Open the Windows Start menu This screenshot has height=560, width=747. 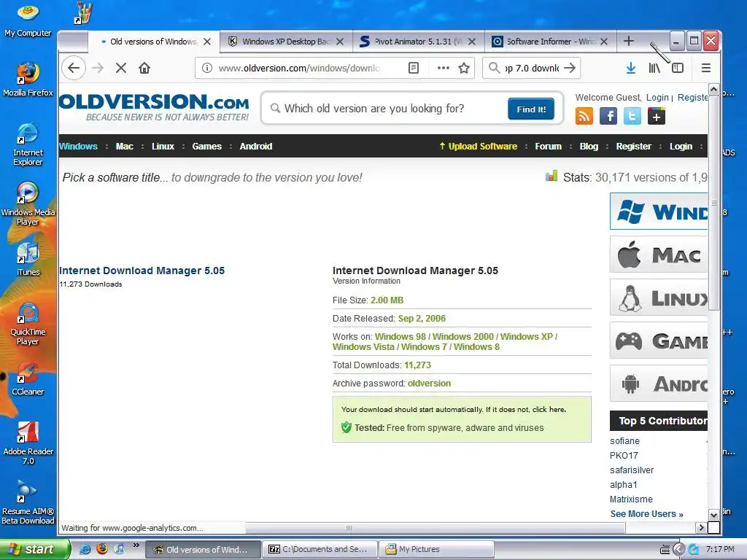34,549
